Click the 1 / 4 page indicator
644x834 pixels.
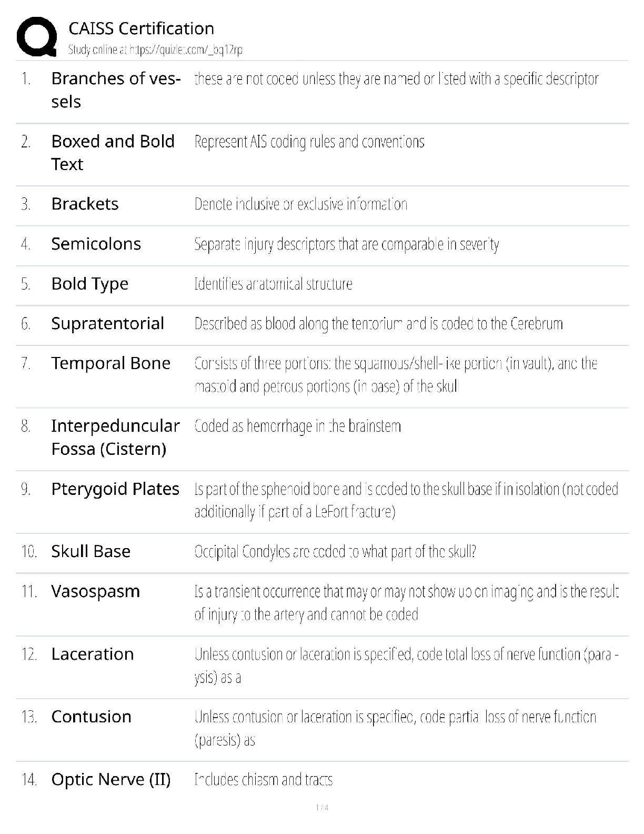coord(322,808)
